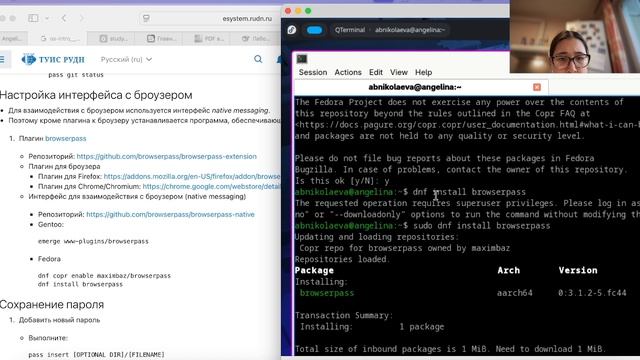Image resolution: width=640 pixels, height=360 pixels.
Task: Click the "aarch64" value in terminal
Action: point(514,293)
